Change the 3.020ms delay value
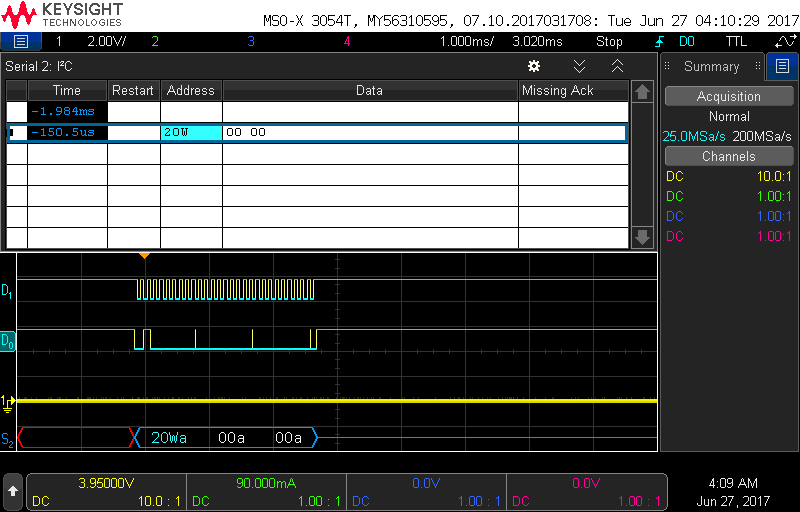Viewport: 800px width, 512px height. [x=537, y=41]
